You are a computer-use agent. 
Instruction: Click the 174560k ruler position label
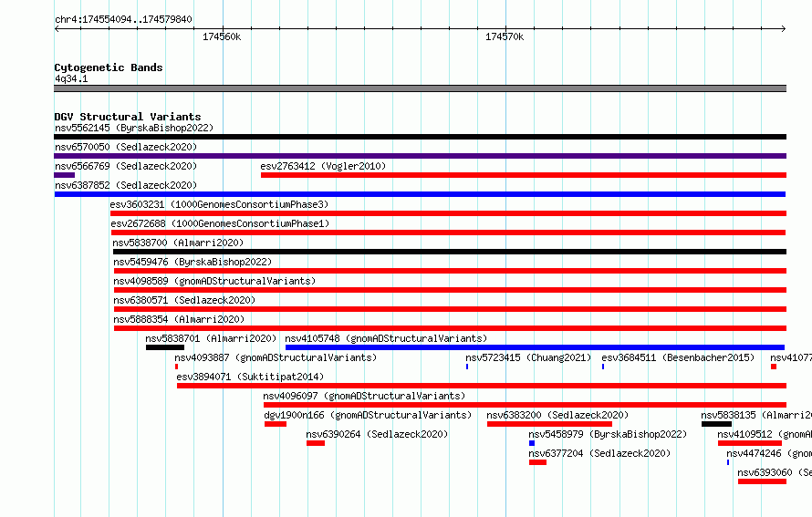click(x=222, y=36)
